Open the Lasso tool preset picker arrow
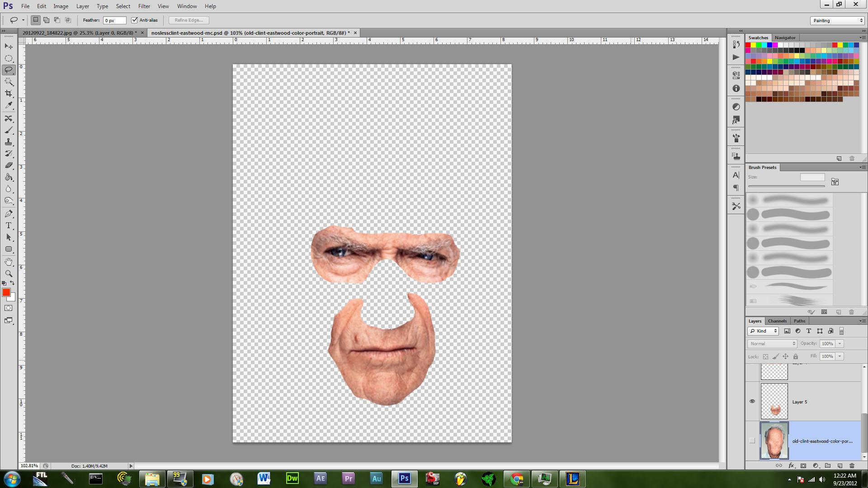This screenshot has height=488, width=868. [x=23, y=20]
